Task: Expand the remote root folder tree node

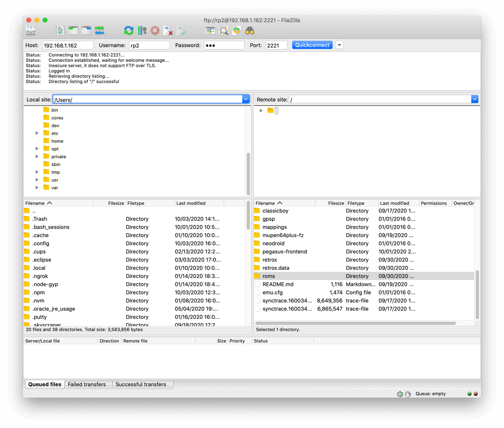Action: tap(261, 110)
